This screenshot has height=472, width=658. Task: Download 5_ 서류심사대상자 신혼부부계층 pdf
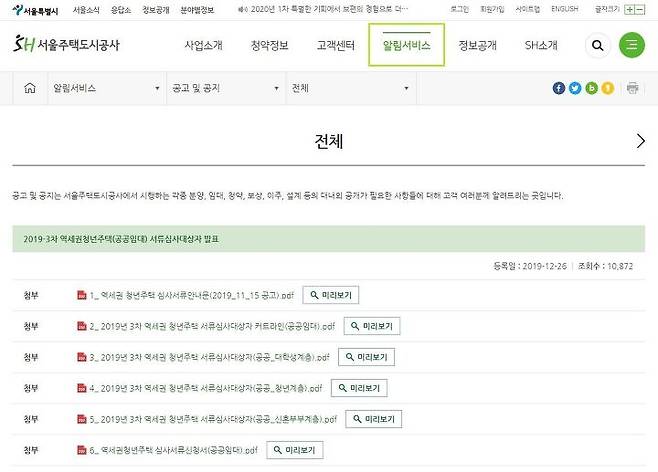[x=213, y=419]
